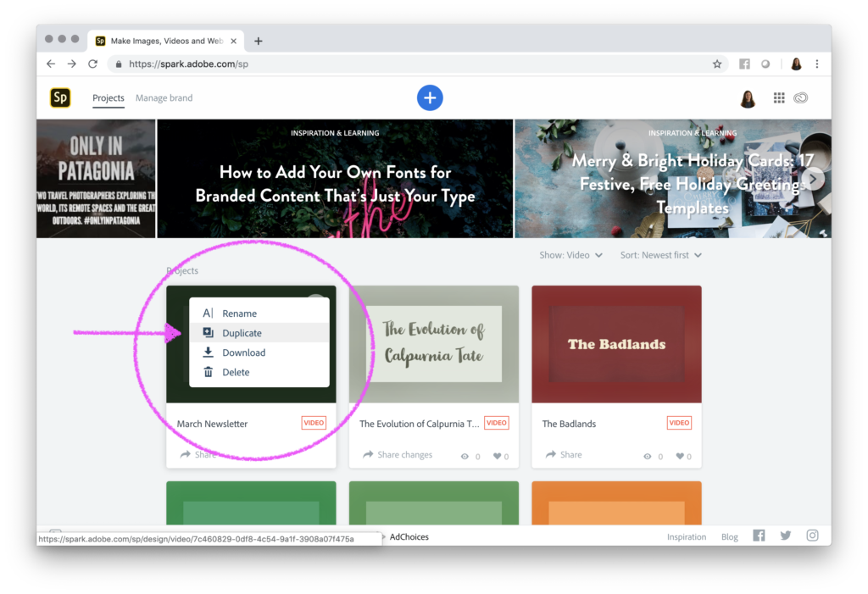Open the browser three-dot menu
This screenshot has width=868, height=594.
[816, 64]
